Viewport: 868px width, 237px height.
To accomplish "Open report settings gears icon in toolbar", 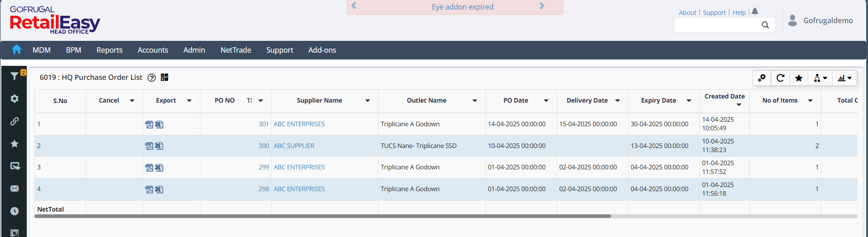I will 761,78.
